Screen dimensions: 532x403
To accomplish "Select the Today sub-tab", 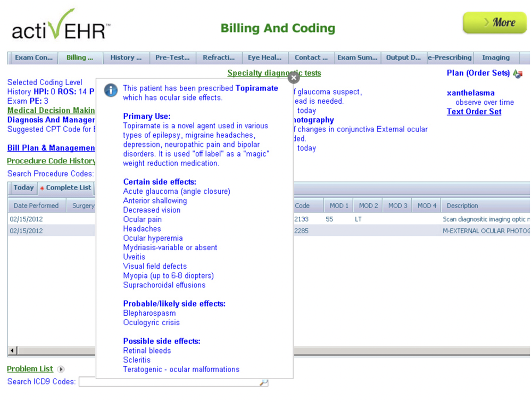I will pos(23,188).
